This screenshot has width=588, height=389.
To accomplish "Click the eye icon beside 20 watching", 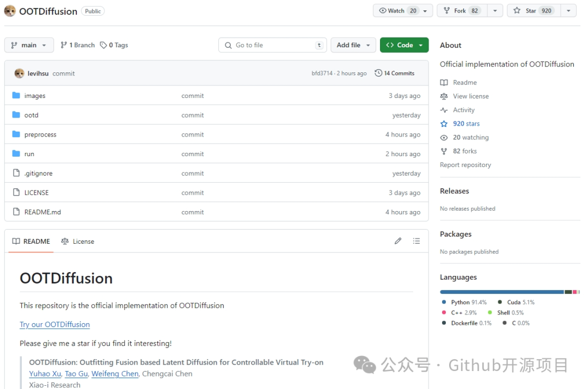I will click(444, 138).
